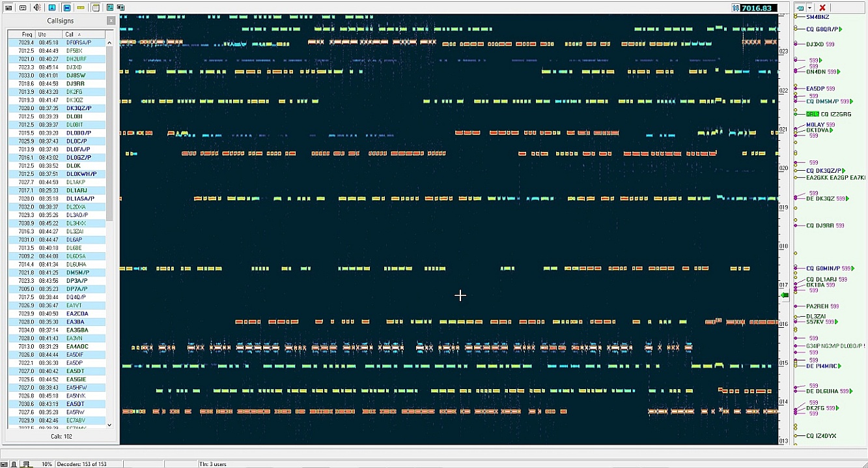868x468 pixels.
Task: Click the radio start/stop toolbar icon
Action: tap(8, 8)
